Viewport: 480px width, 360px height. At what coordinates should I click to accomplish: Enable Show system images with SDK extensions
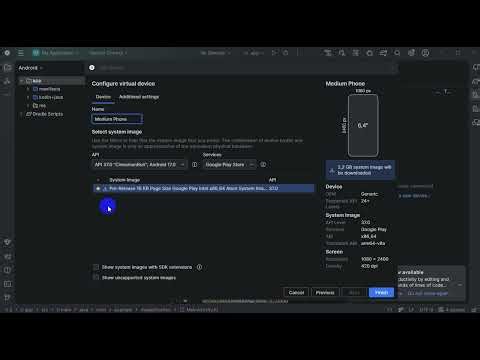pos(96,267)
